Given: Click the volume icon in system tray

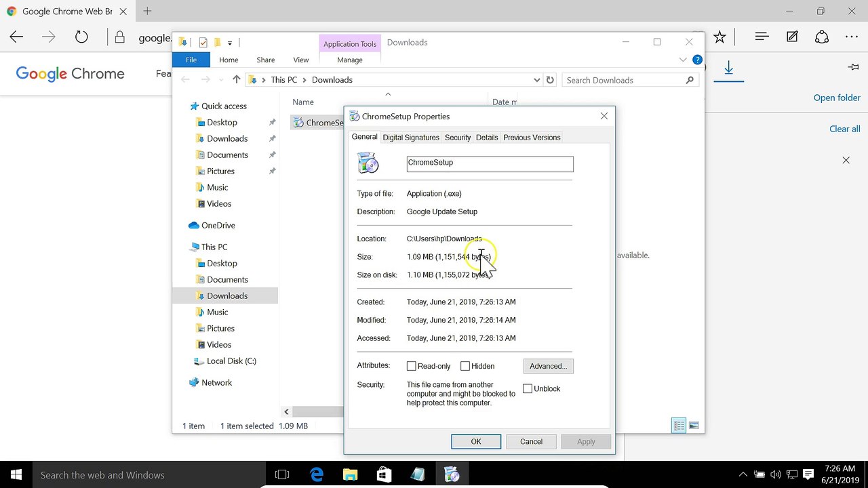Looking at the screenshot, I should 775,474.
